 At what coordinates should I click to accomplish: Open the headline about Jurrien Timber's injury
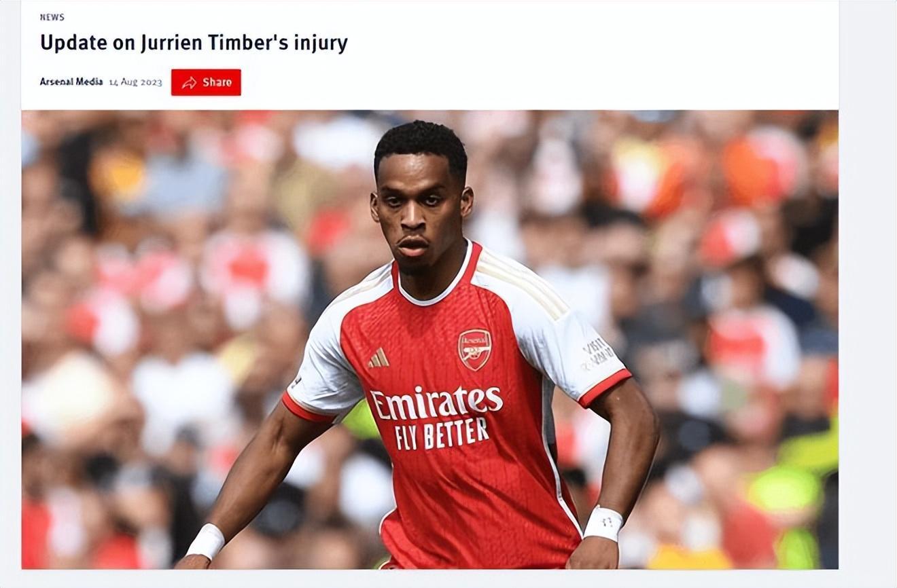pyautogui.click(x=194, y=43)
